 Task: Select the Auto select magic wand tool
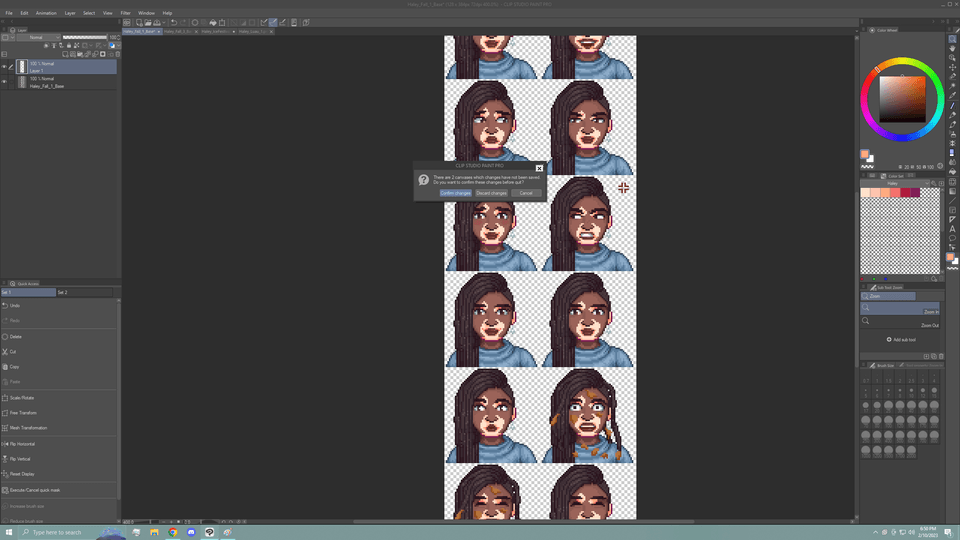pyautogui.click(x=953, y=86)
